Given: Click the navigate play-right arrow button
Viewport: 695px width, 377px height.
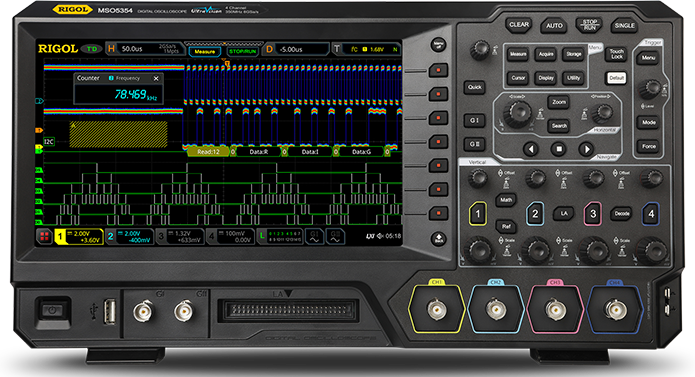Looking at the screenshot, I should [x=586, y=149].
